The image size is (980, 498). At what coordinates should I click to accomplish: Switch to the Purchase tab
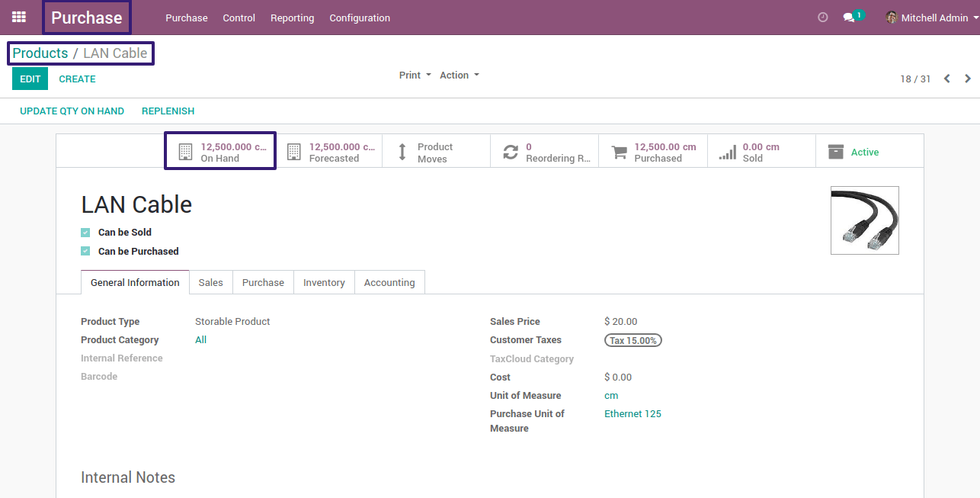point(263,282)
